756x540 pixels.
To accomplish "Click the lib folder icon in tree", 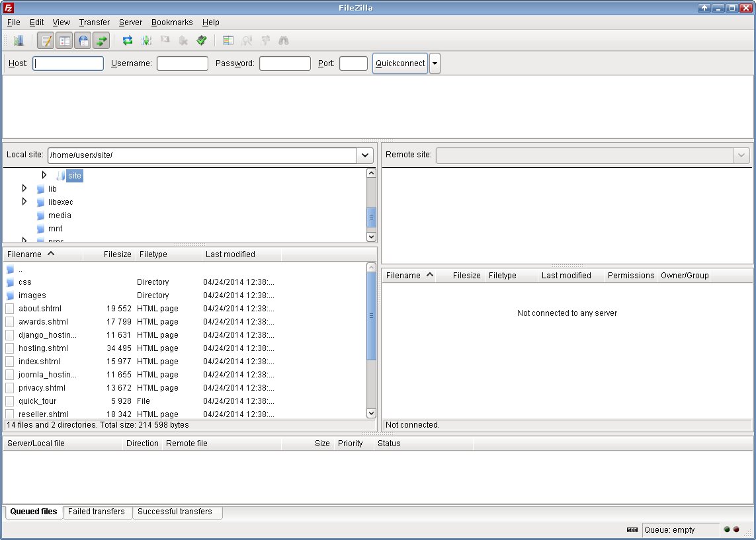I will (x=40, y=189).
